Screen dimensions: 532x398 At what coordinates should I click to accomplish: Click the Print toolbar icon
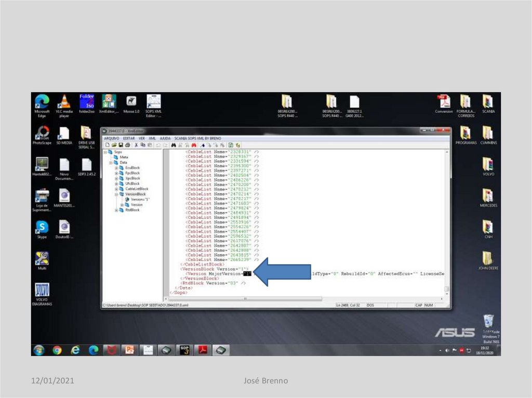pos(128,145)
